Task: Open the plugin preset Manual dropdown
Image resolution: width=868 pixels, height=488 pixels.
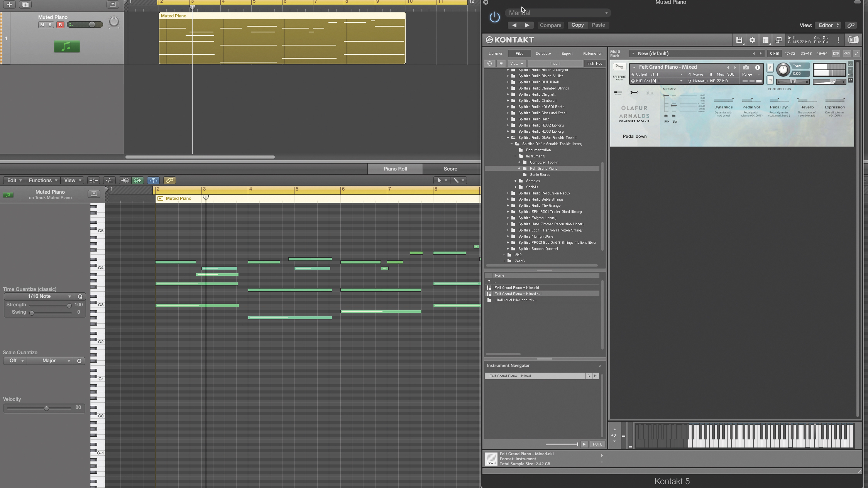Action: pyautogui.click(x=558, y=13)
